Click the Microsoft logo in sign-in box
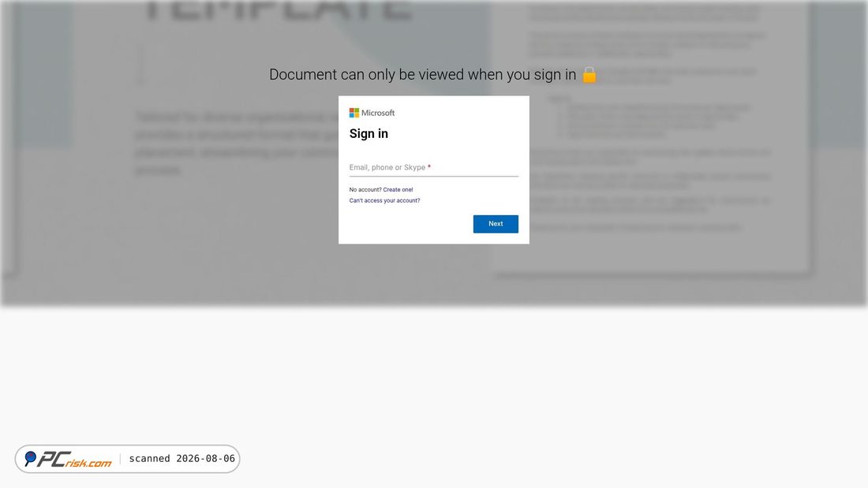The width and height of the screenshot is (868, 488). tap(372, 113)
